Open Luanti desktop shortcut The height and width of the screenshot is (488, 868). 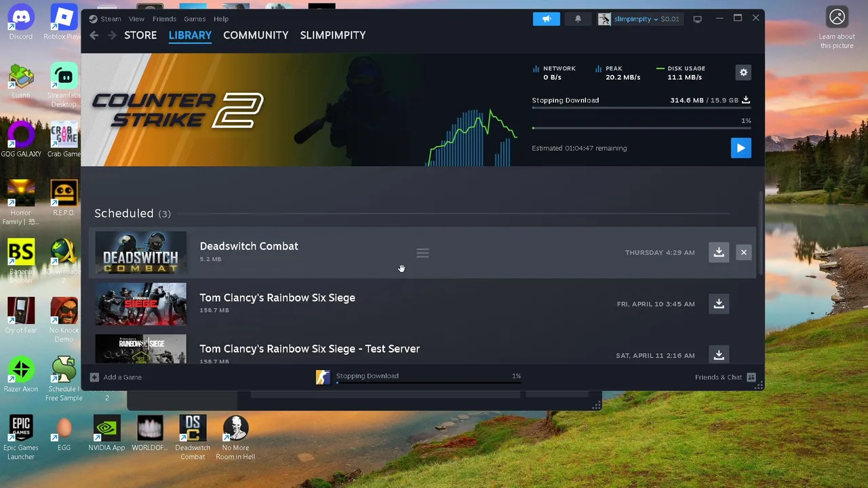point(21,81)
